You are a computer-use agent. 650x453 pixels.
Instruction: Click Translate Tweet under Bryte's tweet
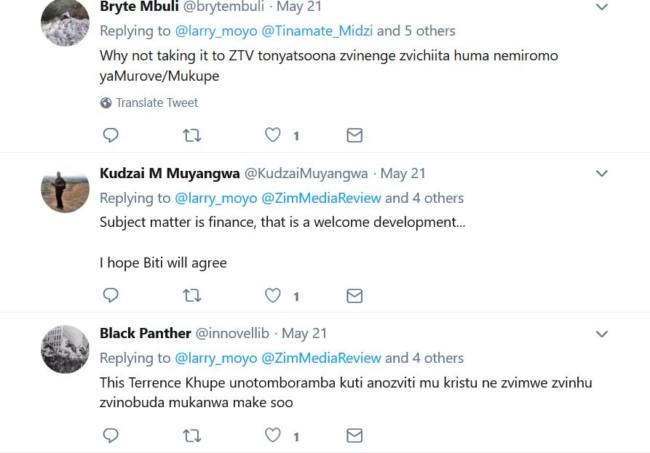[x=156, y=102]
